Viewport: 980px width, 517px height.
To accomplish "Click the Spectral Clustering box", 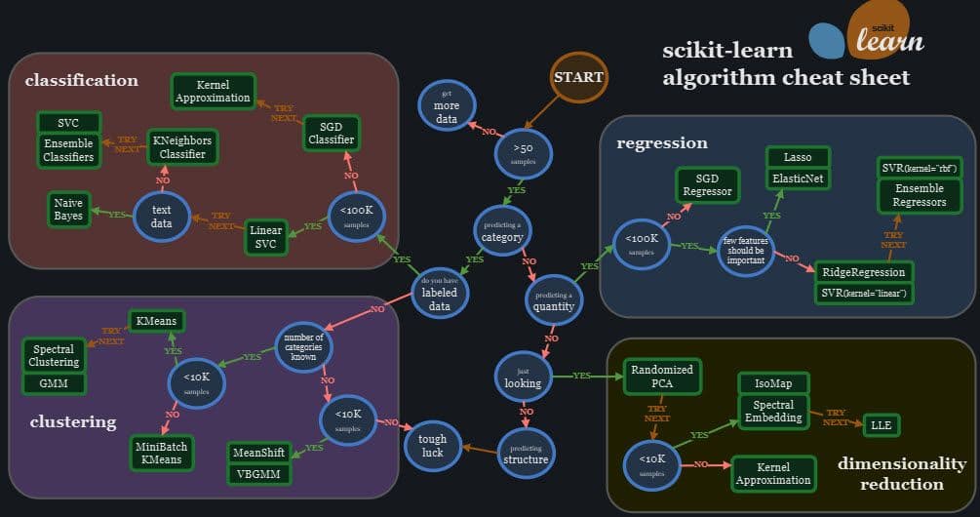I will [x=54, y=356].
